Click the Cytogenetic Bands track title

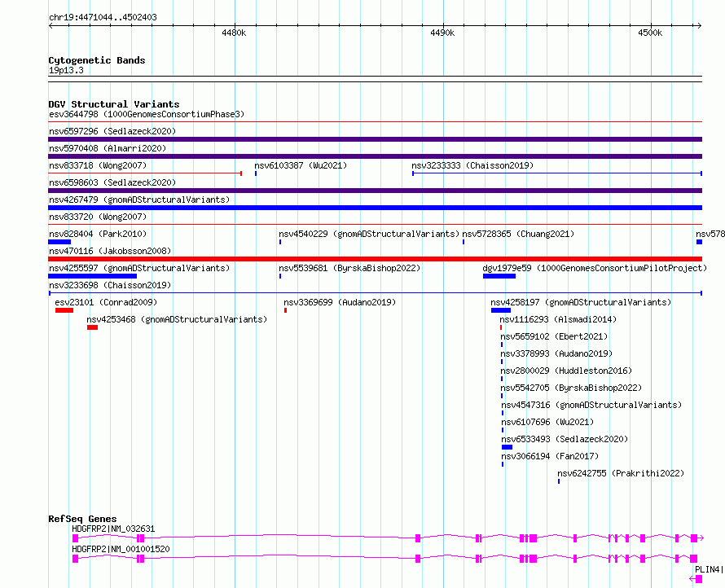[x=97, y=60]
